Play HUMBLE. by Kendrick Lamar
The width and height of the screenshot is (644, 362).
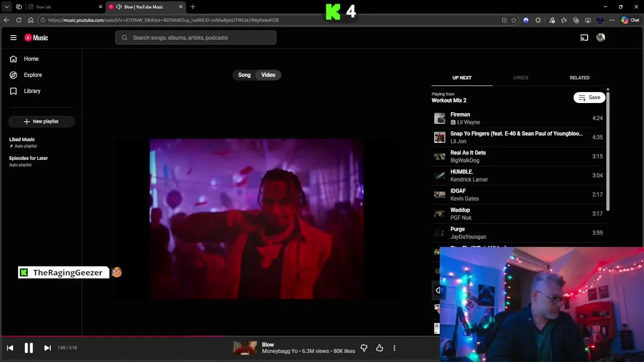pos(518,175)
